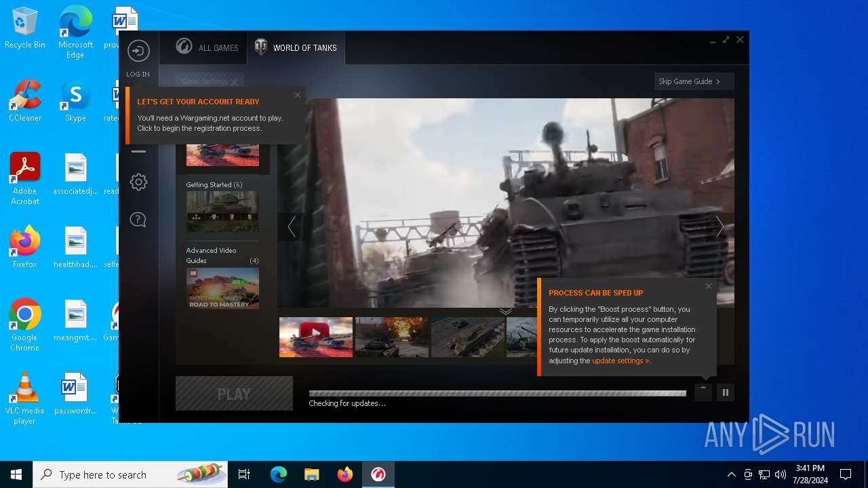Image resolution: width=868 pixels, height=488 pixels.
Task: Open CCleaner desktop shortcut
Action: coord(25,100)
